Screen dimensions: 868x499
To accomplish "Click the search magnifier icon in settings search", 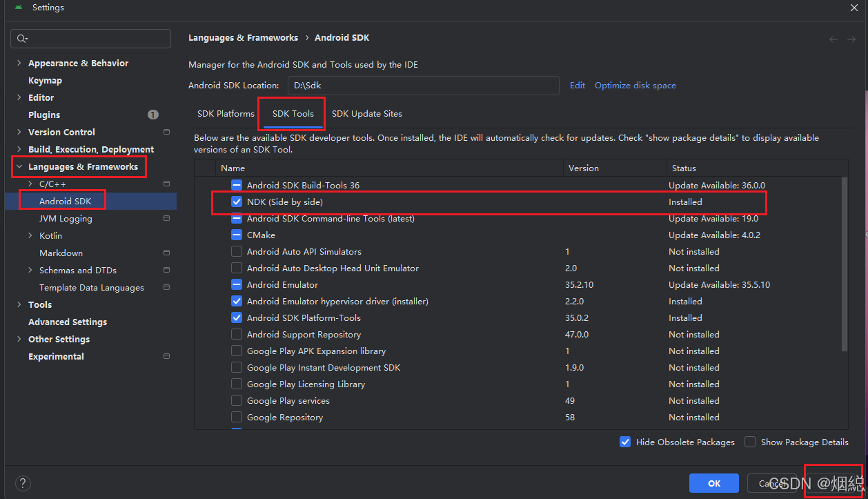I will 22,39.
